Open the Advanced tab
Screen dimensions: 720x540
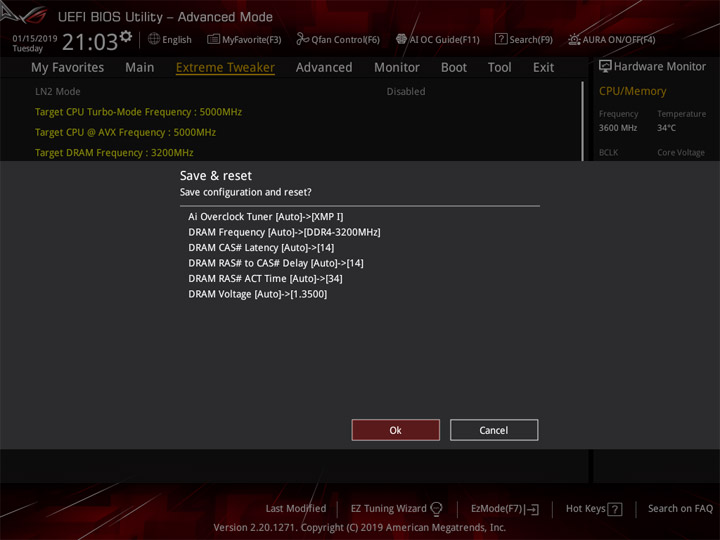point(324,68)
